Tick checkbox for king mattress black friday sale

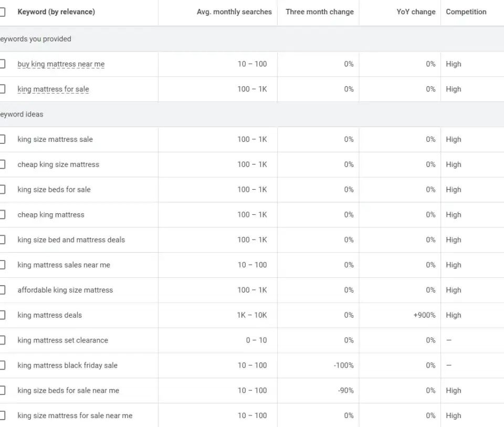(2, 365)
